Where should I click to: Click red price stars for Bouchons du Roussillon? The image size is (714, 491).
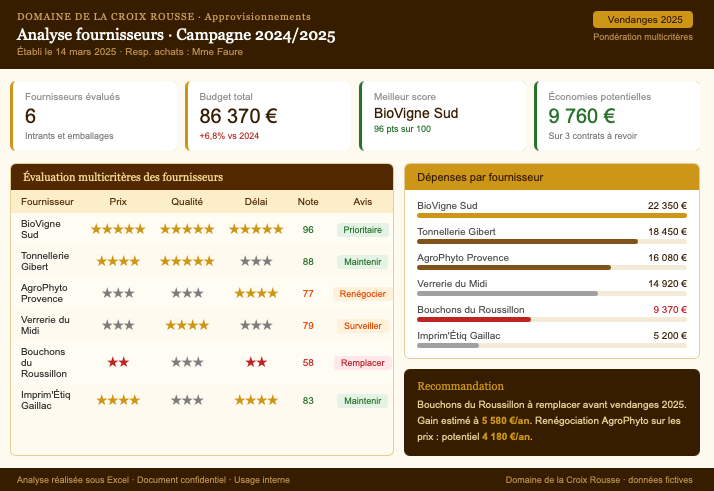pyautogui.click(x=118, y=362)
